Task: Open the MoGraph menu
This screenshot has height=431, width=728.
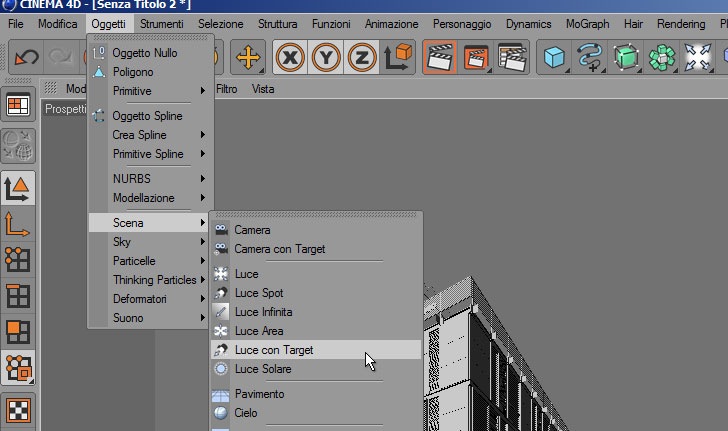Action: tap(587, 24)
